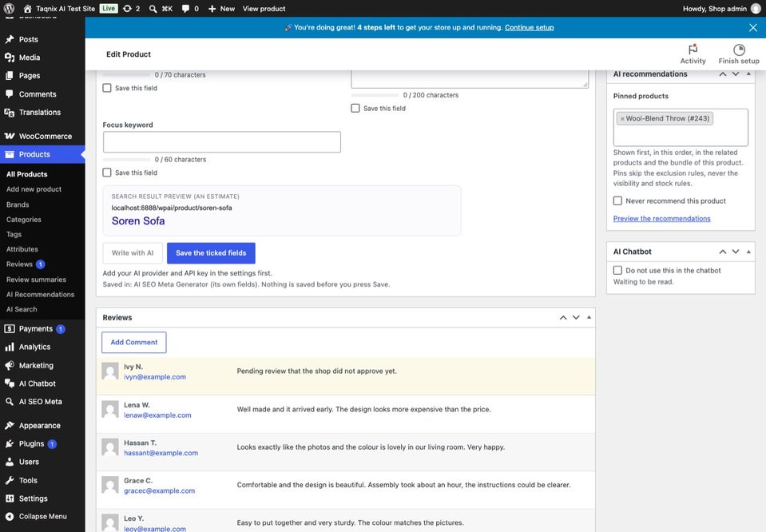The width and height of the screenshot is (766, 532).
Task: Move AI recommendations panel up
Action: [x=723, y=74]
